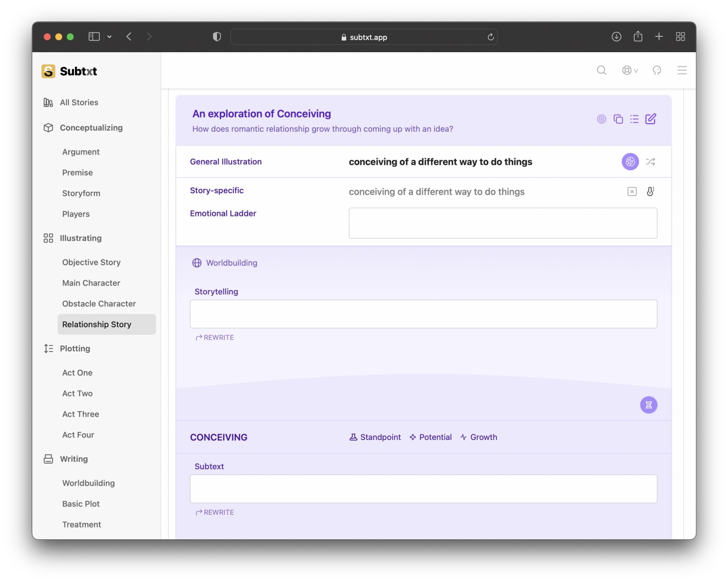Select Players in sidebar
Screen dimensions: 728x582
[x=76, y=214]
